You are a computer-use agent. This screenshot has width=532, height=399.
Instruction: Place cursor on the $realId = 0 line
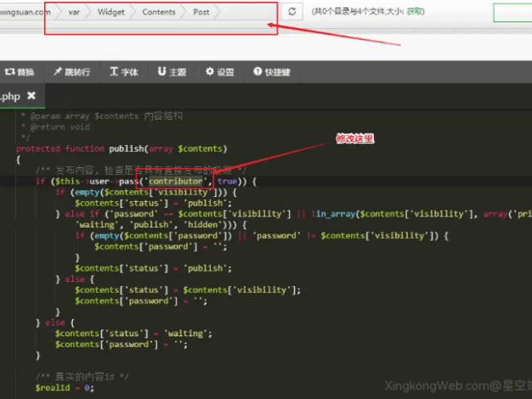pyautogui.click(x=64, y=387)
